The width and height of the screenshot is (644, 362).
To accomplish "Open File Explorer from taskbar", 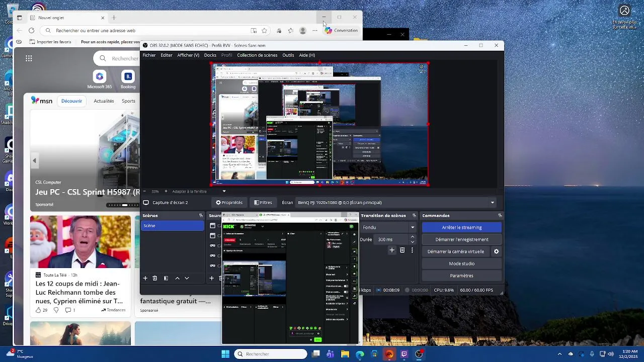I will (x=345, y=354).
